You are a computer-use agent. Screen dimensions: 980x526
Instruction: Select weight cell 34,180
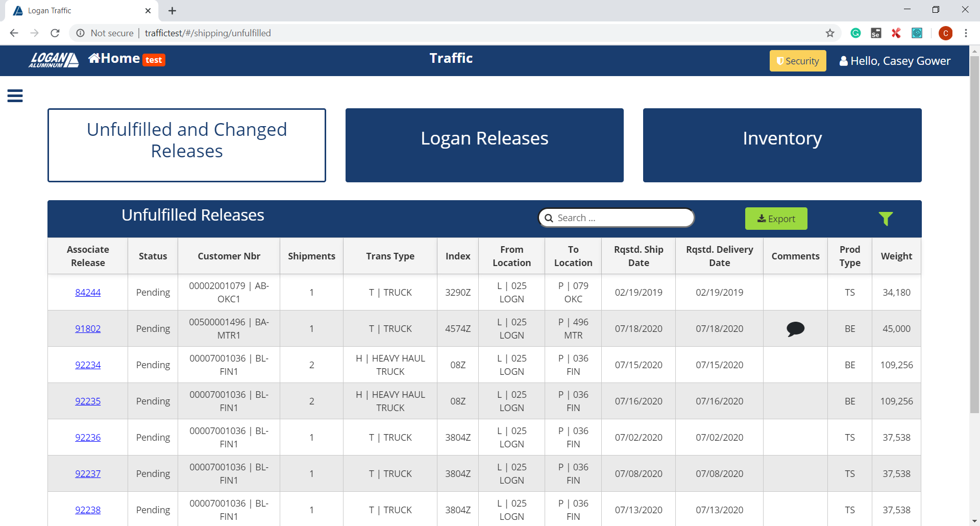896,293
